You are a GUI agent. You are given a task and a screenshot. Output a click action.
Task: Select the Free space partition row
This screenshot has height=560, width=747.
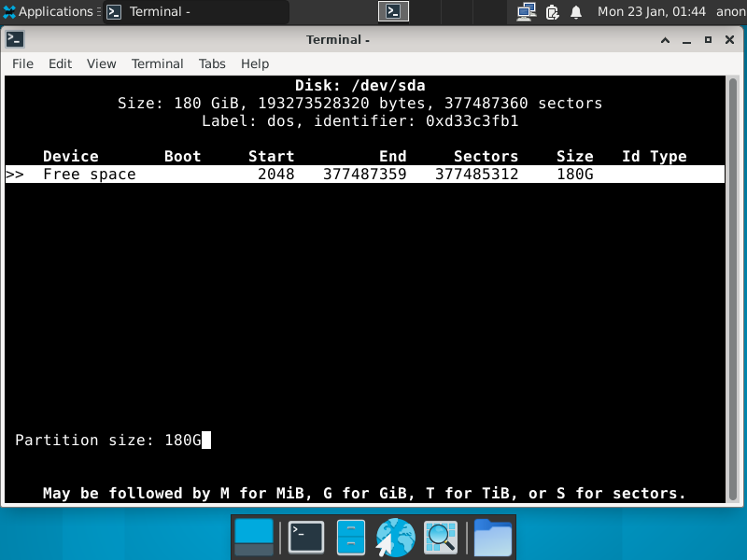click(365, 174)
